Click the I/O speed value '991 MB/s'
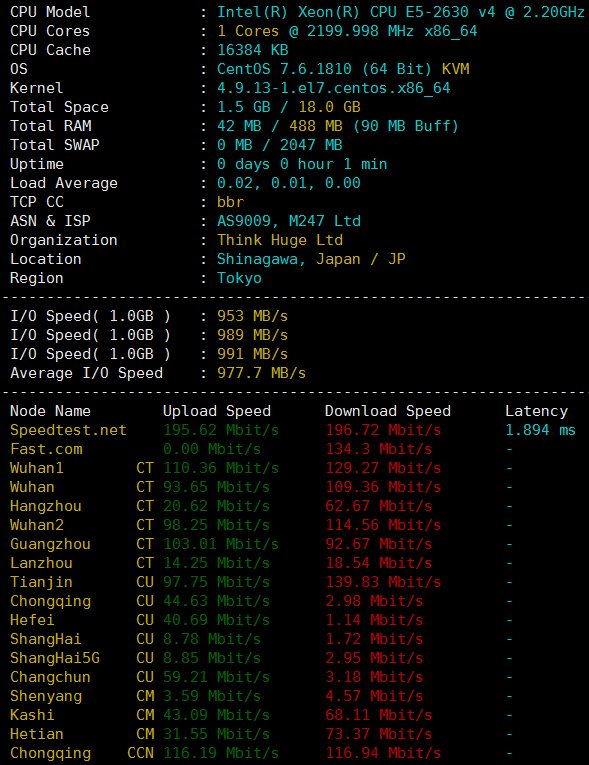Image resolution: width=589 pixels, height=765 pixels. click(x=253, y=355)
